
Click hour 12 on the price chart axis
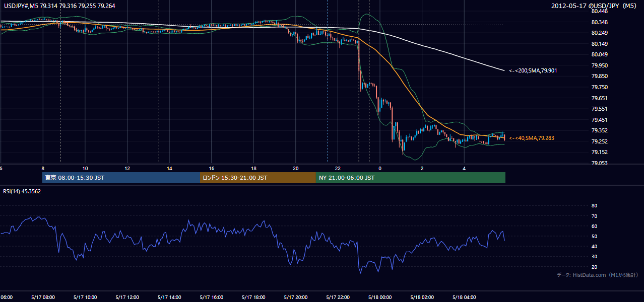pos(127,168)
